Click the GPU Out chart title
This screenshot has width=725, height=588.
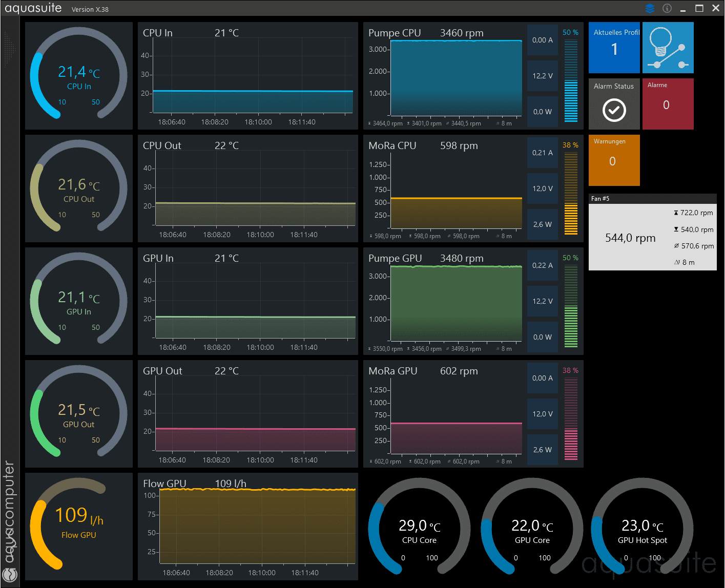coord(162,371)
